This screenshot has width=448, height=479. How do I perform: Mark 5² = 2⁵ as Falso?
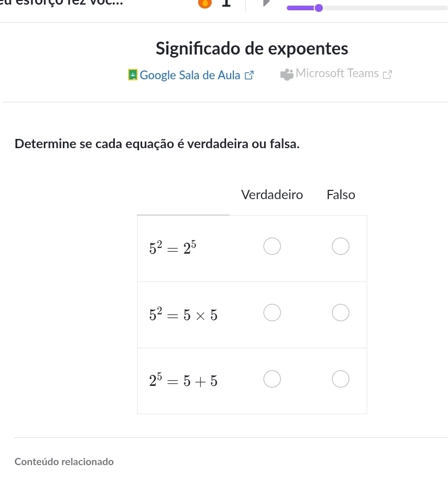coord(340,246)
